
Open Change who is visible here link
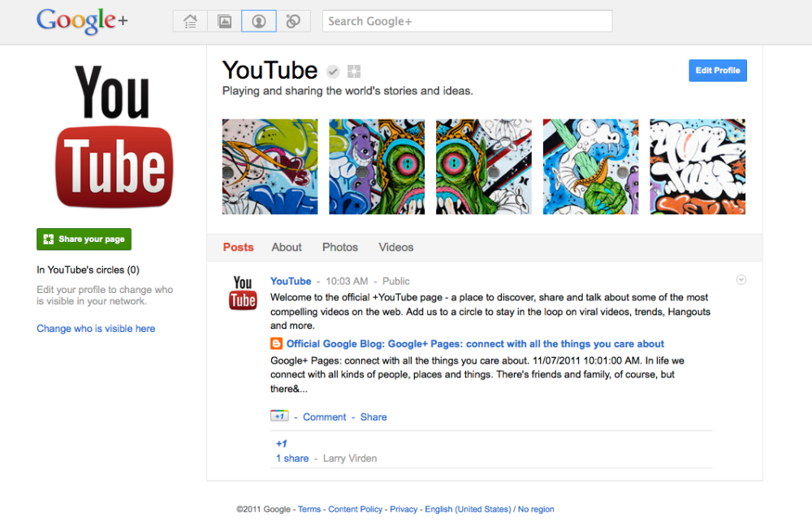tap(96, 328)
